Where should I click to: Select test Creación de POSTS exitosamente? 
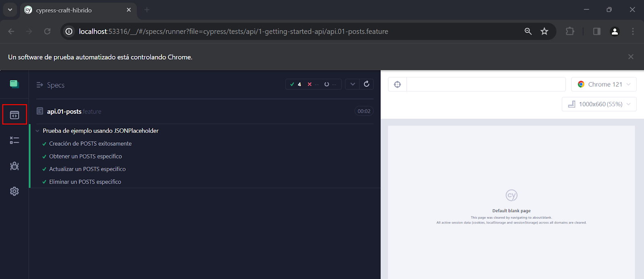click(90, 144)
